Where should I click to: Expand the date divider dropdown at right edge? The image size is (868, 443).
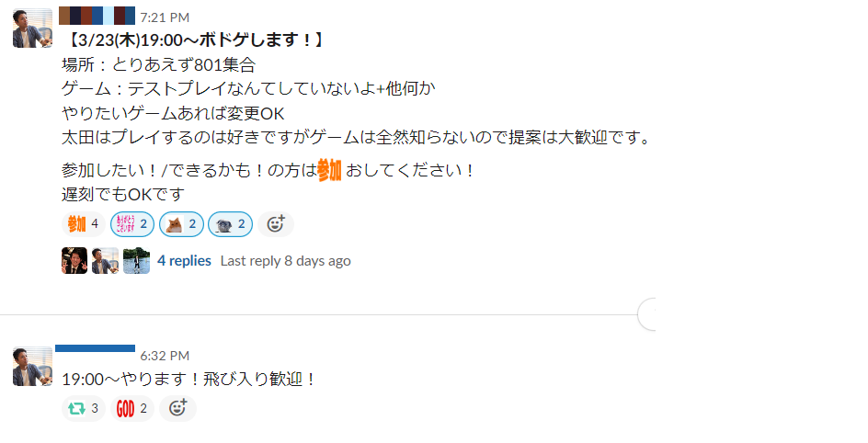pyautogui.click(x=647, y=314)
